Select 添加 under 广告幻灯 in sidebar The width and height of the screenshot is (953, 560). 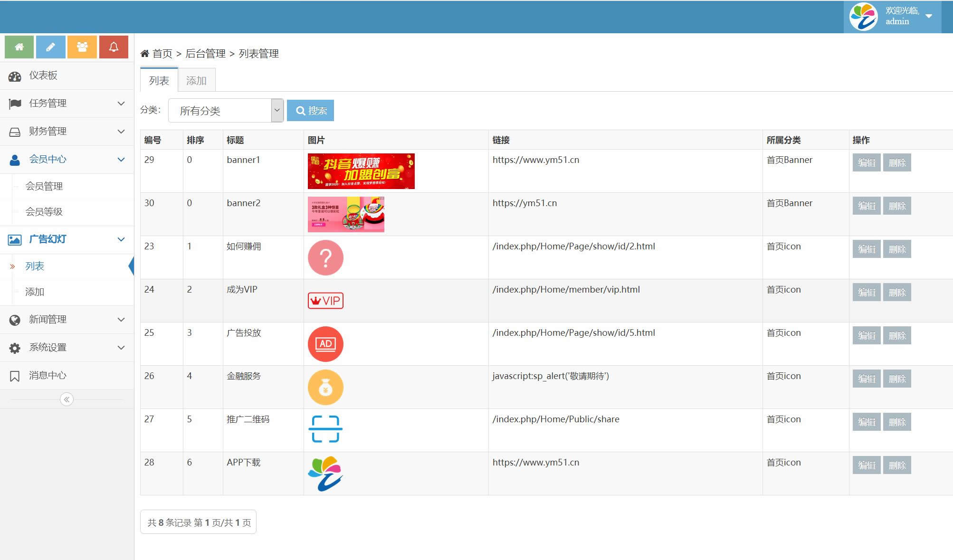click(x=35, y=292)
